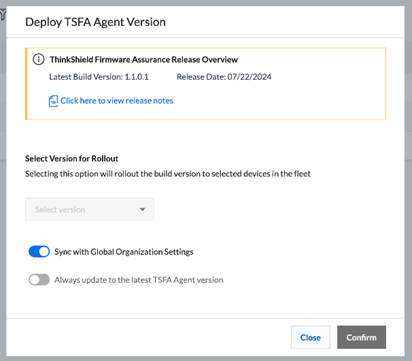Click the info icon beside Release Overview
The width and height of the screenshot is (412, 361).
[38, 59]
